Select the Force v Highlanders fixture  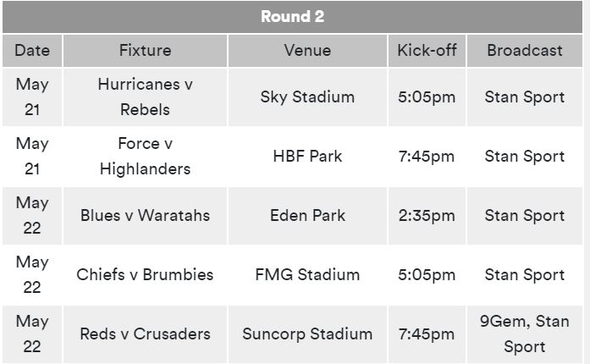click(145, 157)
